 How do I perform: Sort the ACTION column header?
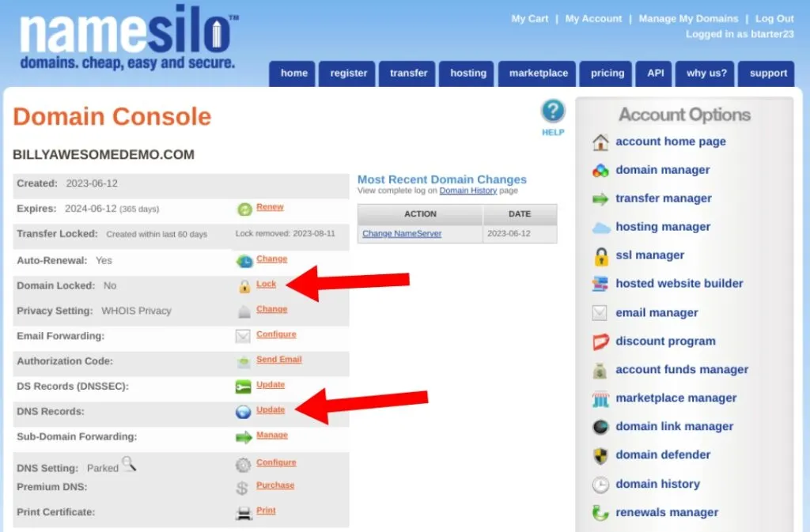(420, 213)
